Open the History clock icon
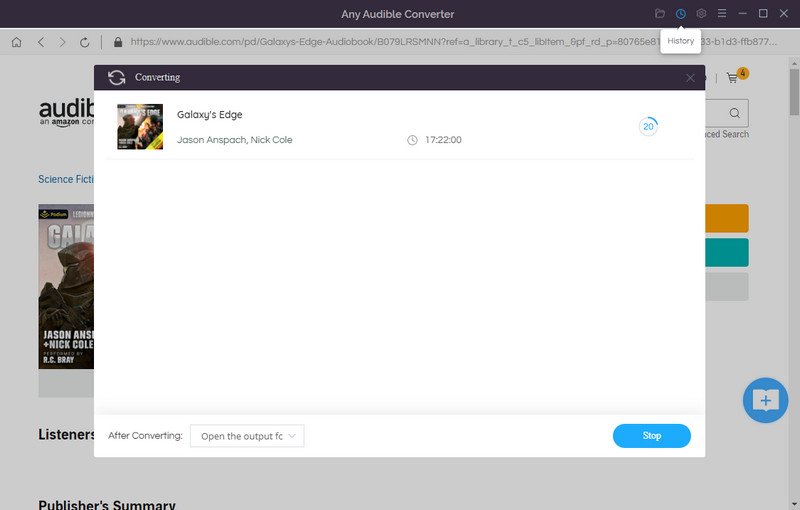Image resolution: width=800 pixels, height=510 pixels. [681, 14]
